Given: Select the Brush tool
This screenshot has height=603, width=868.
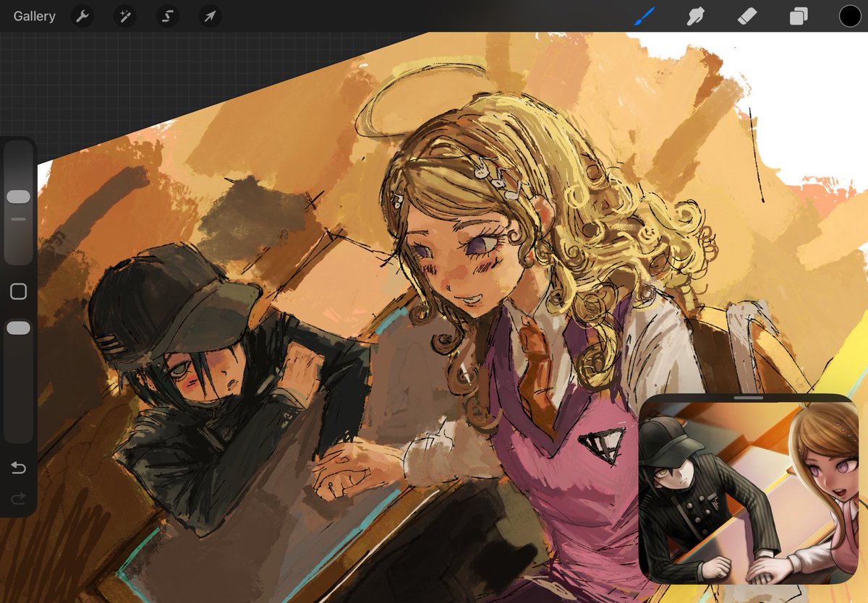Looking at the screenshot, I should 644,16.
